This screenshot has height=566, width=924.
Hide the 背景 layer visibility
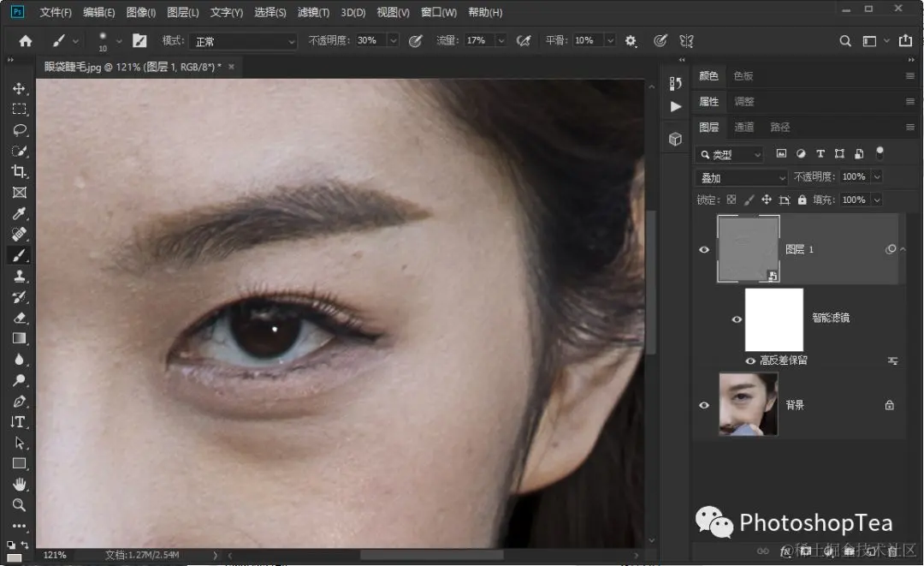704,405
